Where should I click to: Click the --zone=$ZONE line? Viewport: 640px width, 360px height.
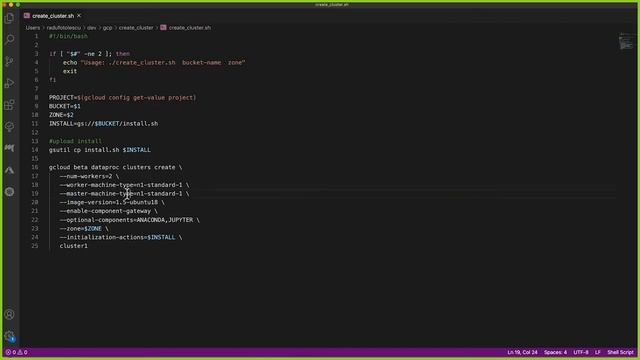coord(84,229)
